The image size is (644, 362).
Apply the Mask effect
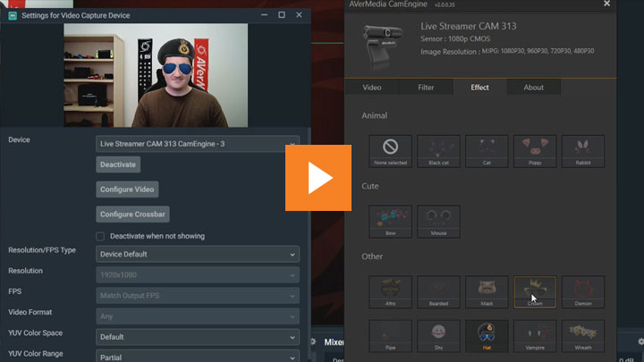pos(487,291)
